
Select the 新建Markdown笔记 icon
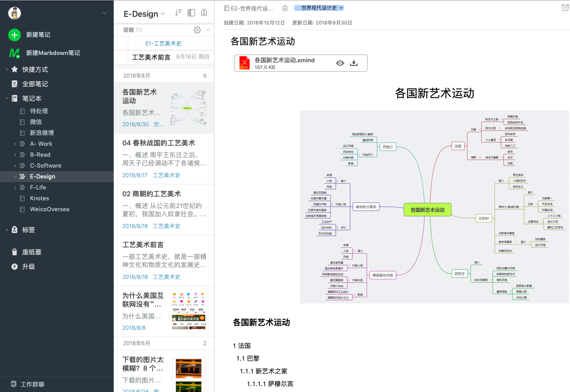pos(14,53)
